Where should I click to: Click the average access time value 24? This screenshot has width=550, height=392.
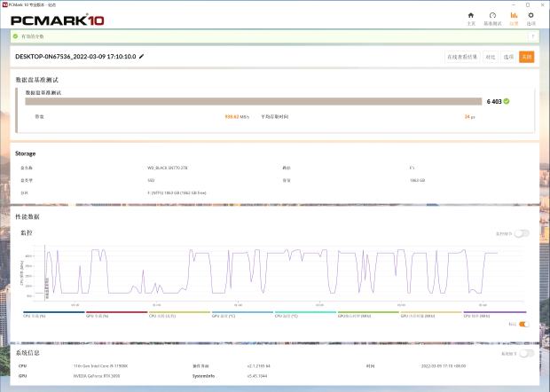(469, 117)
